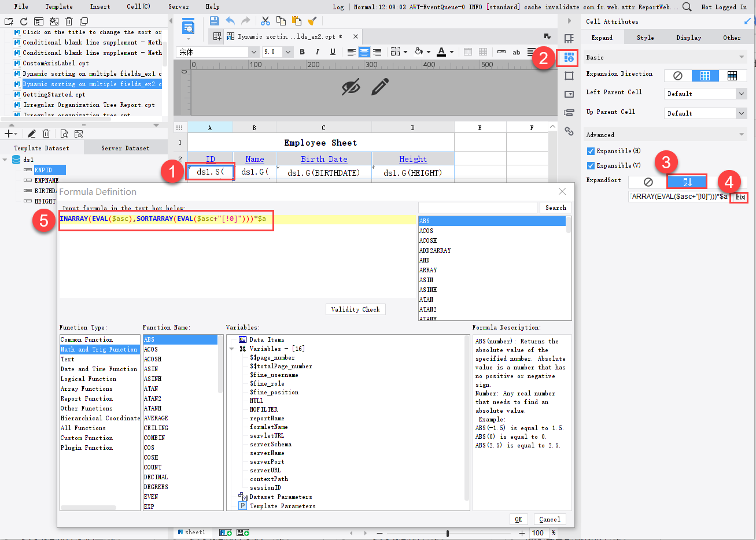Open font color picker dropdown
Viewport: 756px width, 540px height.
(x=452, y=52)
